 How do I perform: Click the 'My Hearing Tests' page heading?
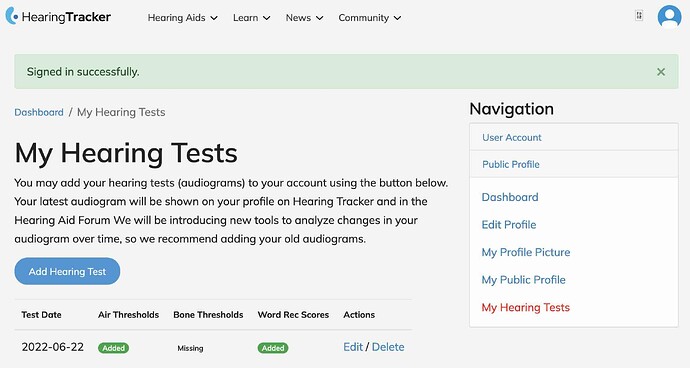[x=126, y=153]
